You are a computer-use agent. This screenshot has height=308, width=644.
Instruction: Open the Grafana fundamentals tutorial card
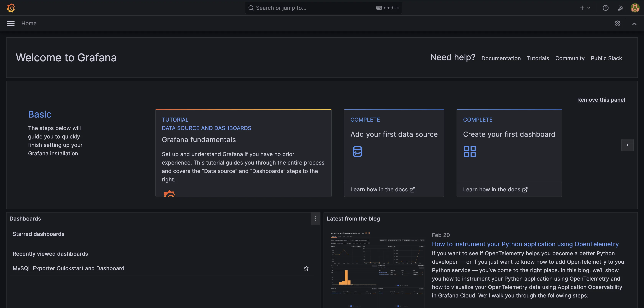(243, 153)
